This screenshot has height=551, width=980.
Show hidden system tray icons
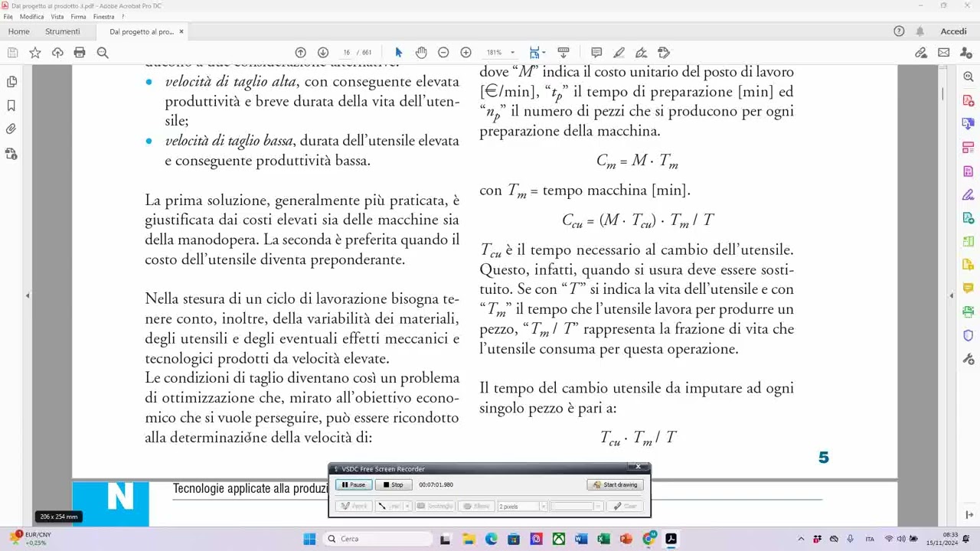point(801,539)
